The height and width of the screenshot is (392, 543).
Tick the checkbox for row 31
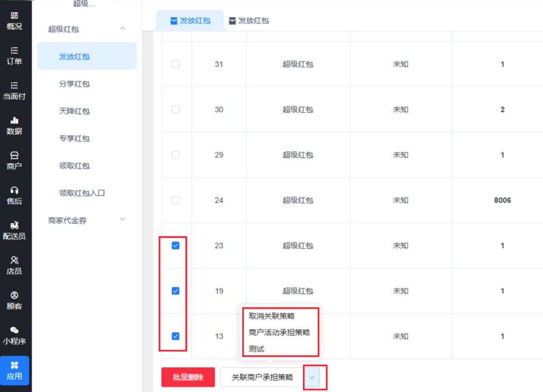pyautogui.click(x=176, y=64)
